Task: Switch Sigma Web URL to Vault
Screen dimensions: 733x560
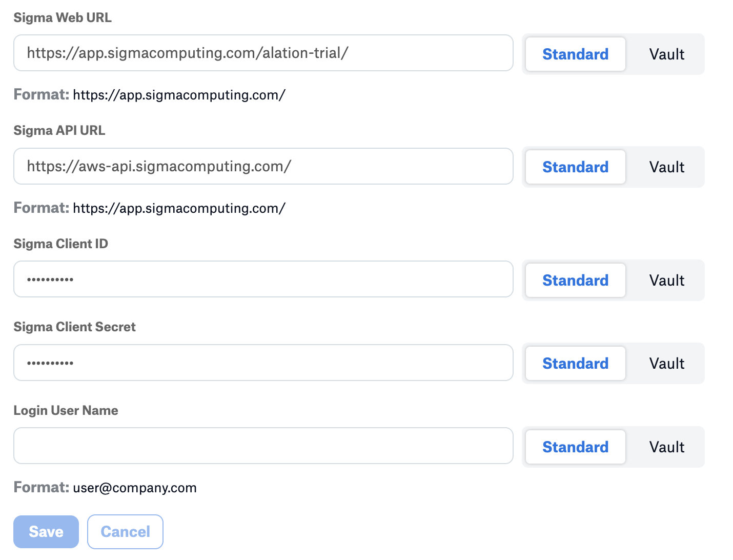Action: tap(666, 54)
